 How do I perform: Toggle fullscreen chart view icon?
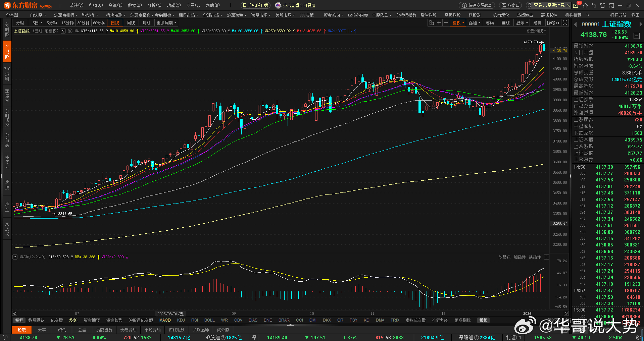(565, 23)
